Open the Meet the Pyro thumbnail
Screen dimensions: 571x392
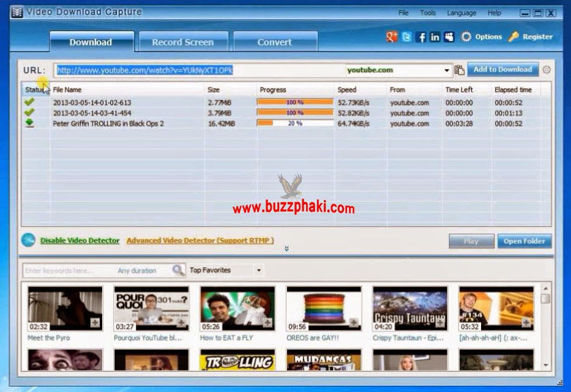[x=65, y=309]
